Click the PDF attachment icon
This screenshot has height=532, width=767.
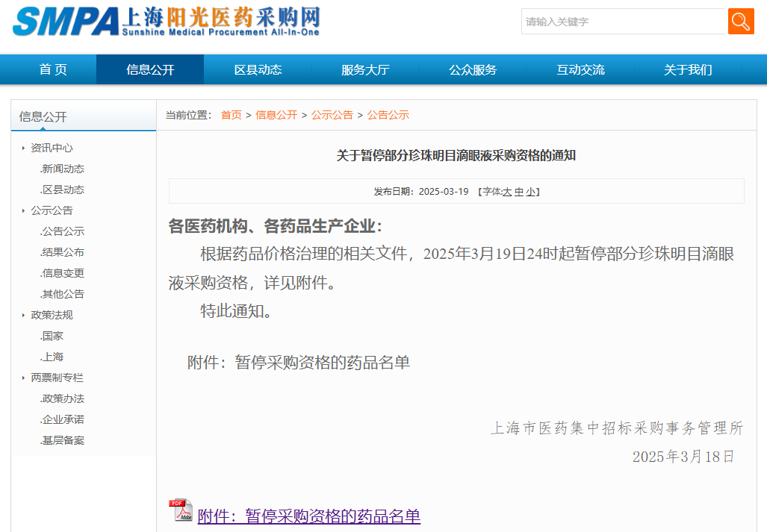coord(181,511)
